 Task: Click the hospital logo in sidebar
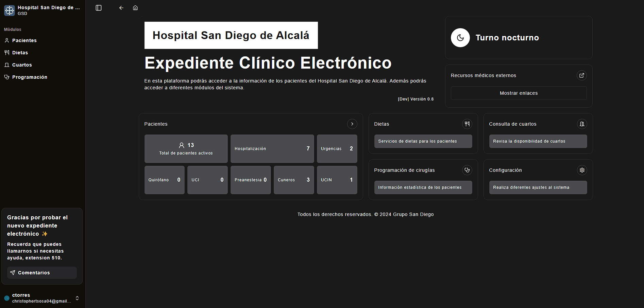tap(10, 11)
